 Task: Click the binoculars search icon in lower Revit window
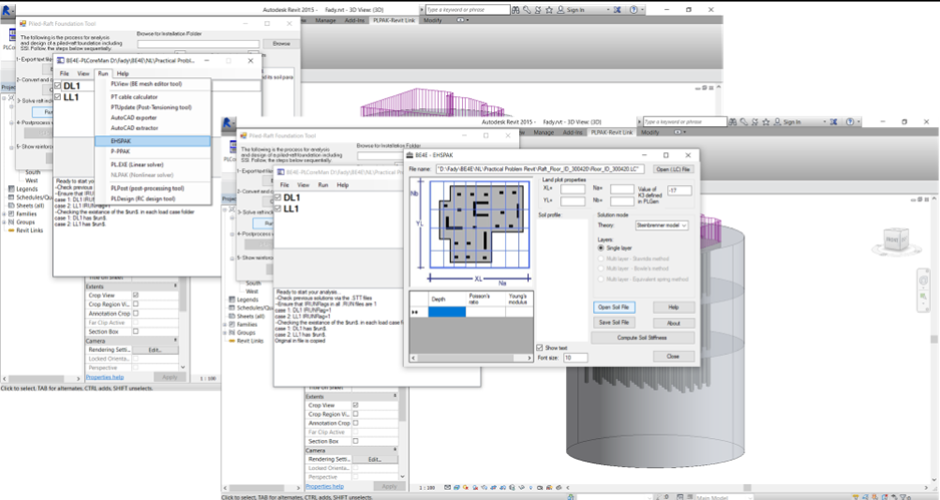point(733,122)
